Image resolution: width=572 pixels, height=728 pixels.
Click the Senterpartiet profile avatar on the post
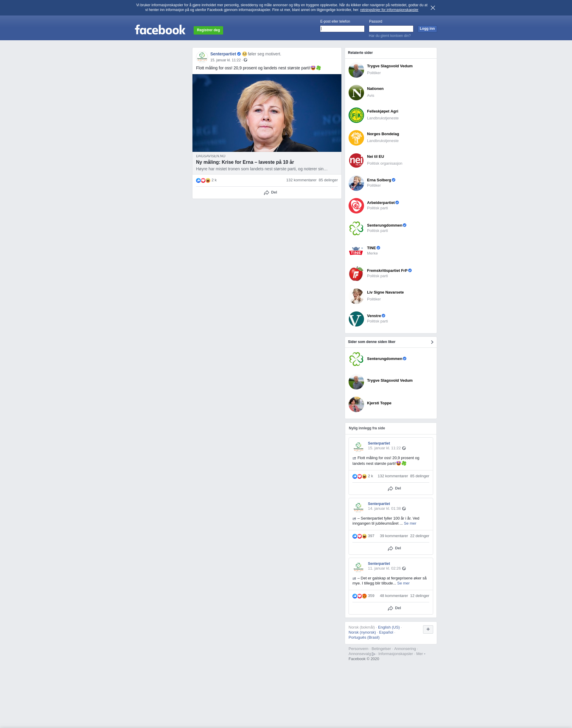tap(202, 57)
